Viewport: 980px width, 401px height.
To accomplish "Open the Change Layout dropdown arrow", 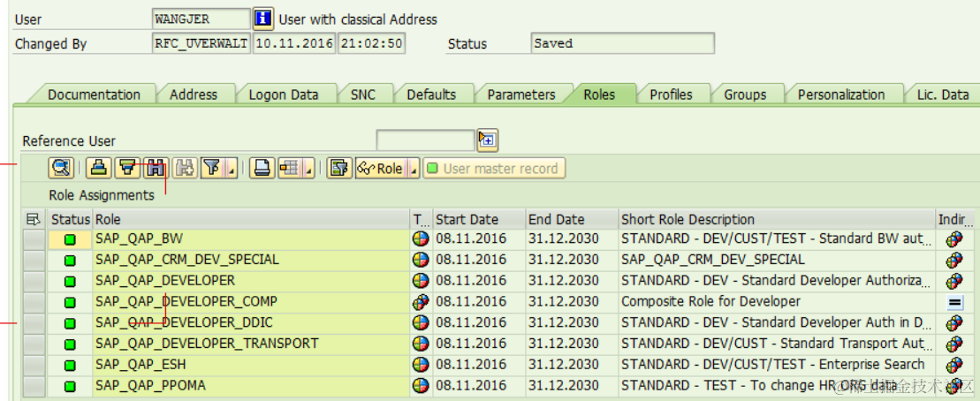I will tap(308, 169).
